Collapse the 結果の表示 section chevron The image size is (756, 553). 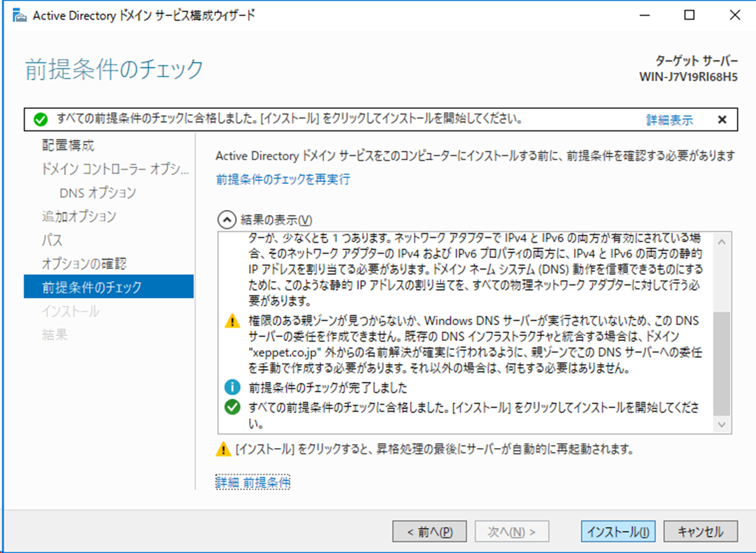click(227, 220)
